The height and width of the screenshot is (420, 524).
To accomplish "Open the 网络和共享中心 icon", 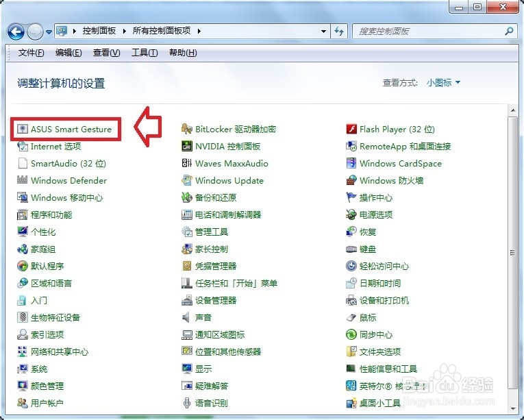I will [23, 351].
